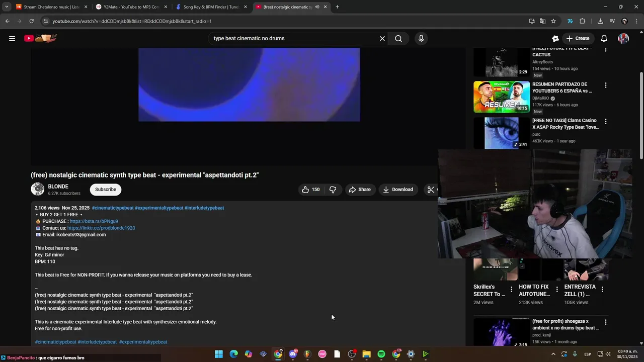Open the RESUMEN PARTIDAZO video thumbnail
The width and height of the screenshot is (644, 362).
pyautogui.click(x=502, y=97)
